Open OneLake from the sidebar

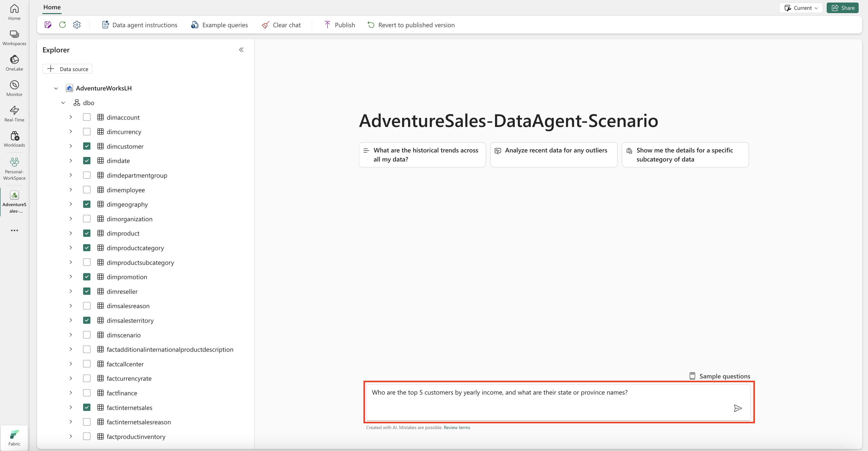[14, 63]
